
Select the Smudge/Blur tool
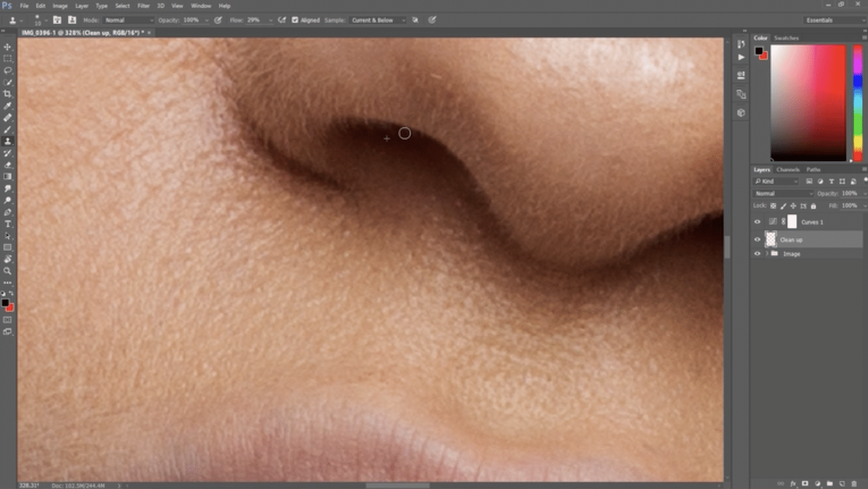coord(8,189)
